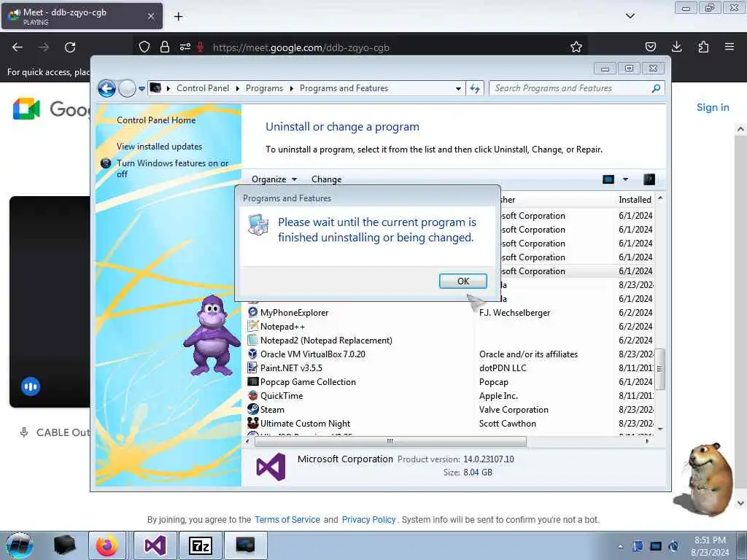Bookmark this page with star icon

[576, 47]
